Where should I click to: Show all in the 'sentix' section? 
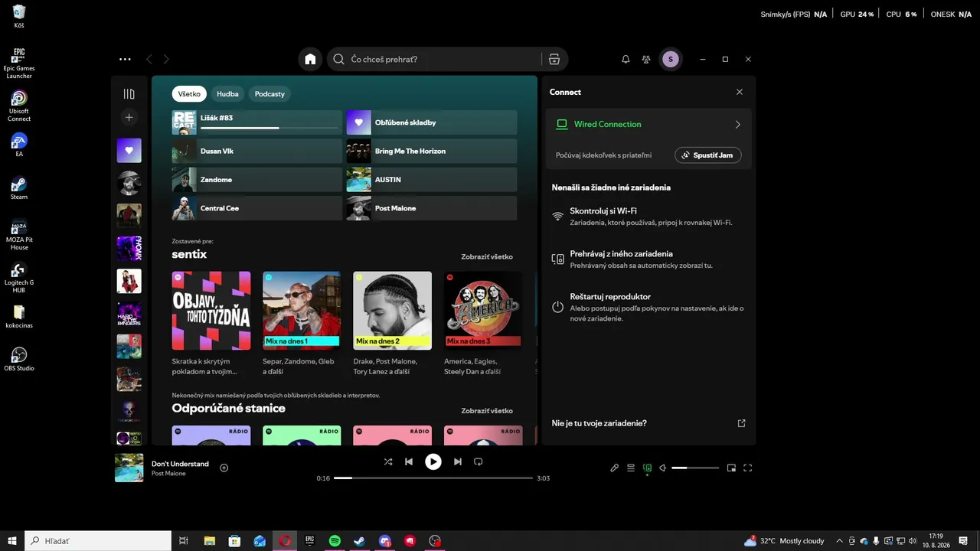pyautogui.click(x=487, y=257)
